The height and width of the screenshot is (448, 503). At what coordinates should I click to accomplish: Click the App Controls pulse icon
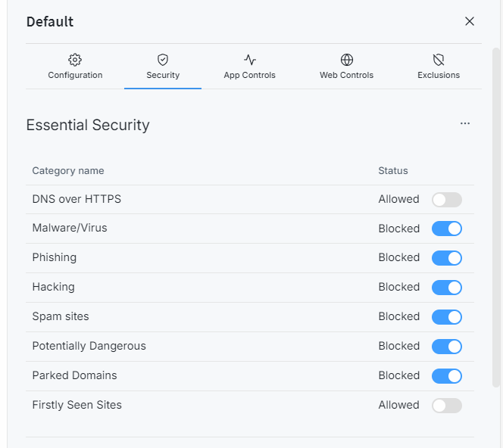250,60
